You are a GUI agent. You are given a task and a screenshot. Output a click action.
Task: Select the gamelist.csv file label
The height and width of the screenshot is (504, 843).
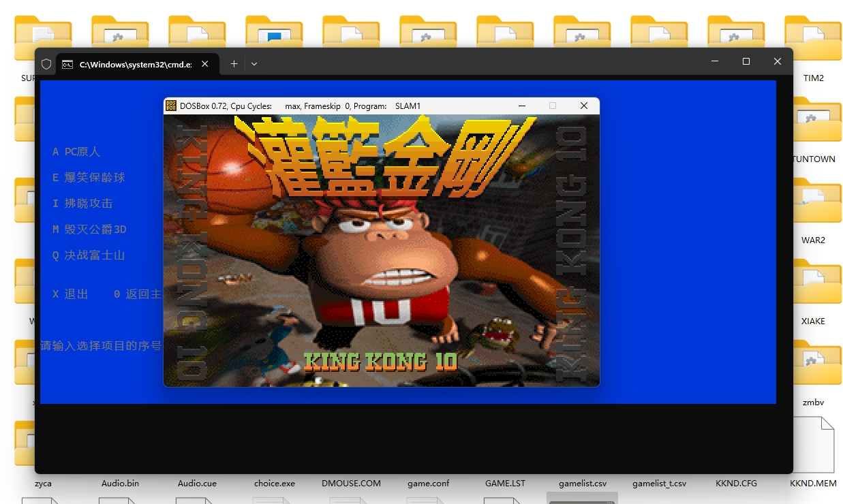click(582, 484)
